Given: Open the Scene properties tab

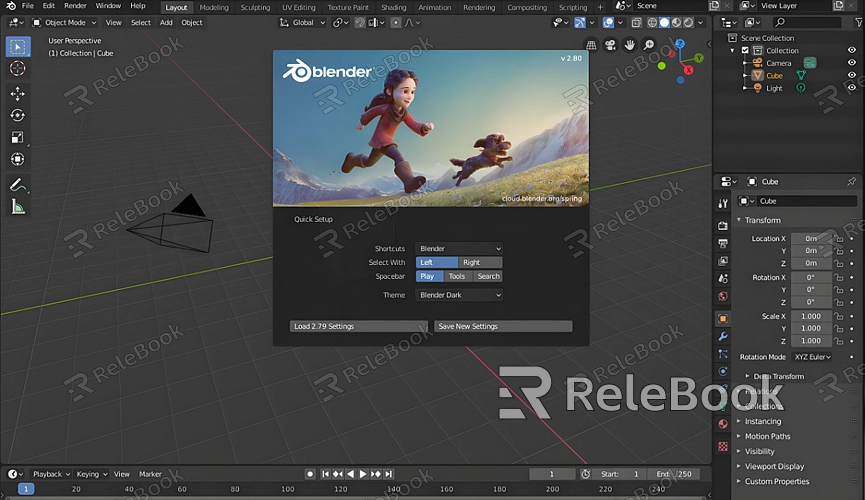Looking at the screenshot, I should (723, 278).
